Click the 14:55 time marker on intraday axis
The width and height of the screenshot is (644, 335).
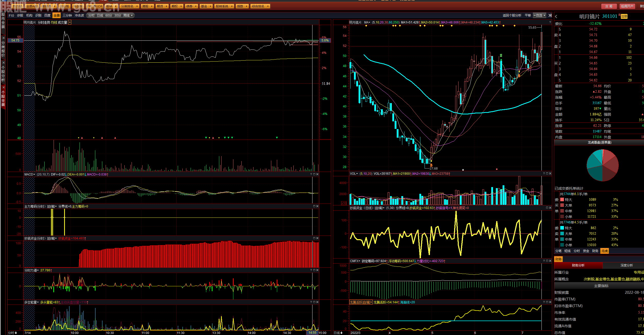point(312,333)
